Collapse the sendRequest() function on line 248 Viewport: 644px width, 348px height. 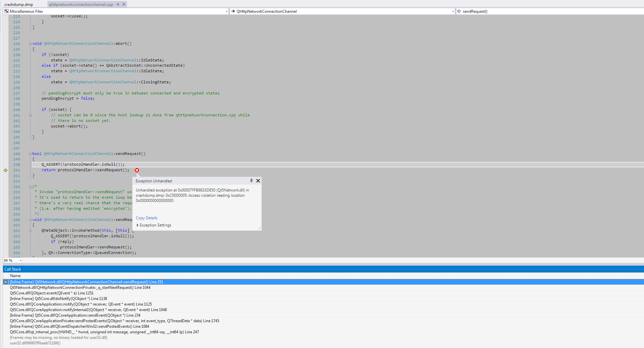pyautogui.click(x=30, y=154)
